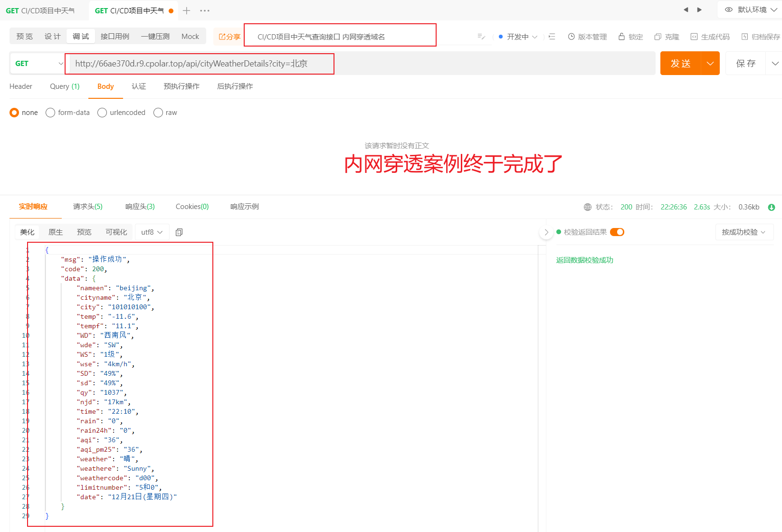Collapse validation panel with chevron arrow
Screen dimensions: 782x532
point(546,232)
